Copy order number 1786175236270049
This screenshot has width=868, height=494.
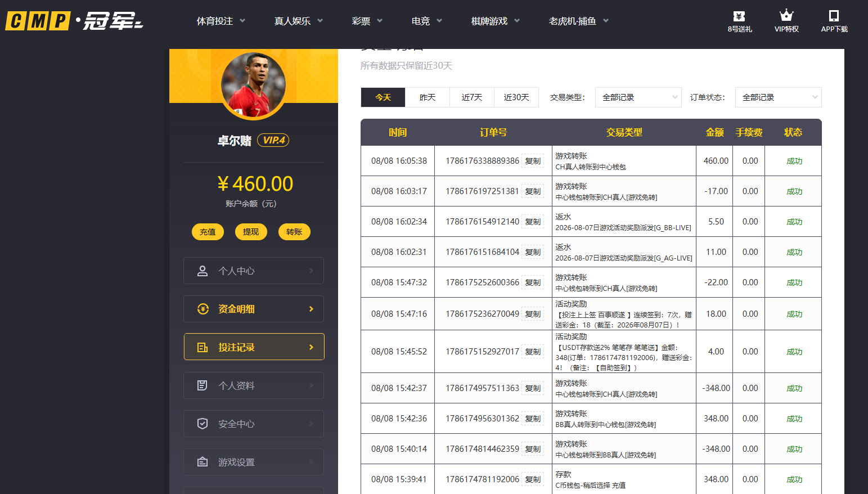(x=533, y=314)
